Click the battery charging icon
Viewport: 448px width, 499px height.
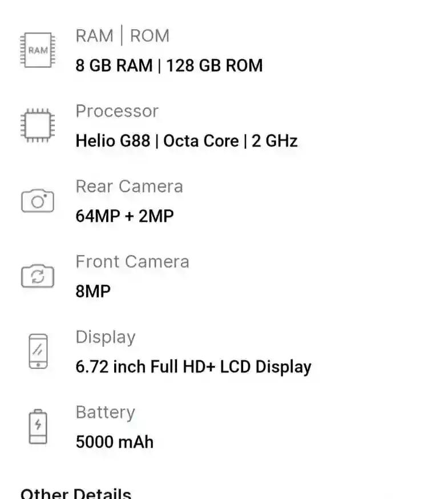[38, 427]
